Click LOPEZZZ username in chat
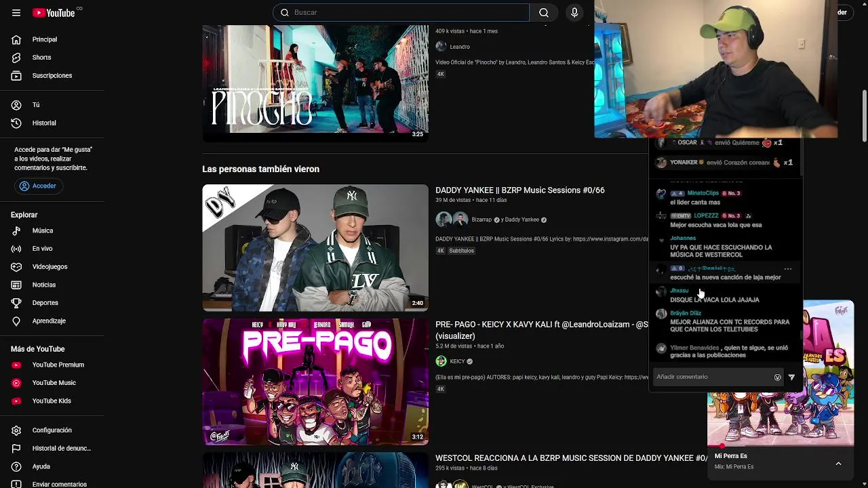The height and width of the screenshot is (488, 868). pyautogui.click(x=706, y=216)
